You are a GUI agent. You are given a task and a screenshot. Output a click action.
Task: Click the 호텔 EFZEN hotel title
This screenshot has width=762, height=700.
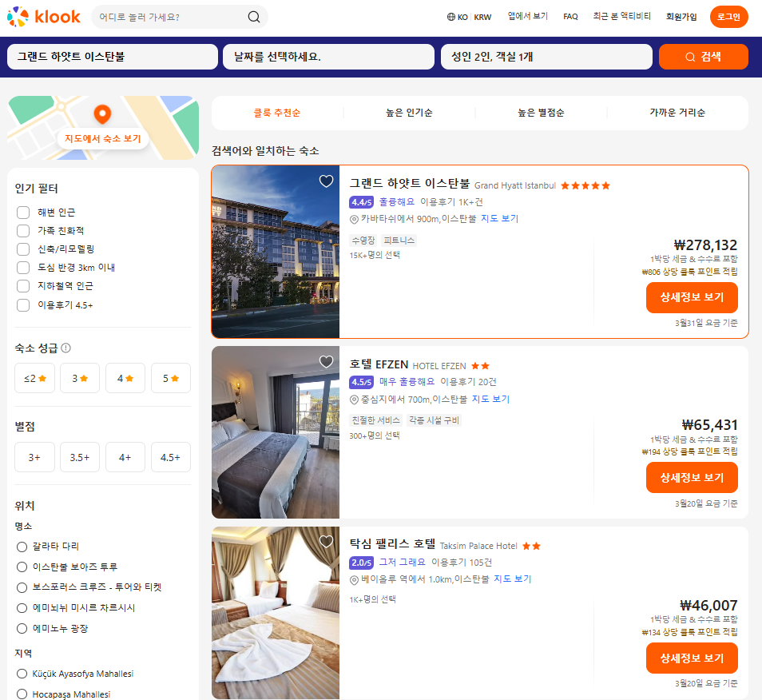pyautogui.click(x=379, y=364)
